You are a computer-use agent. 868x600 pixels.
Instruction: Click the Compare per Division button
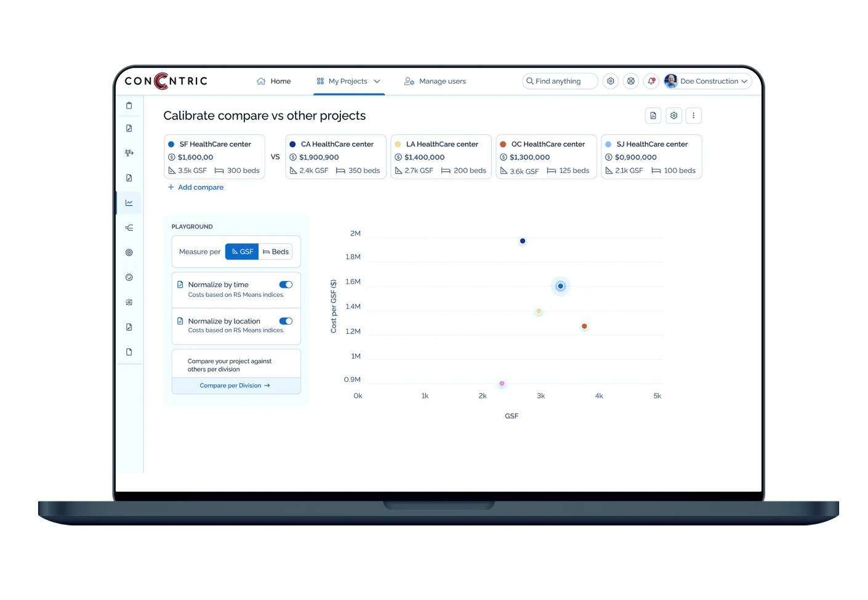pyautogui.click(x=236, y=386)
